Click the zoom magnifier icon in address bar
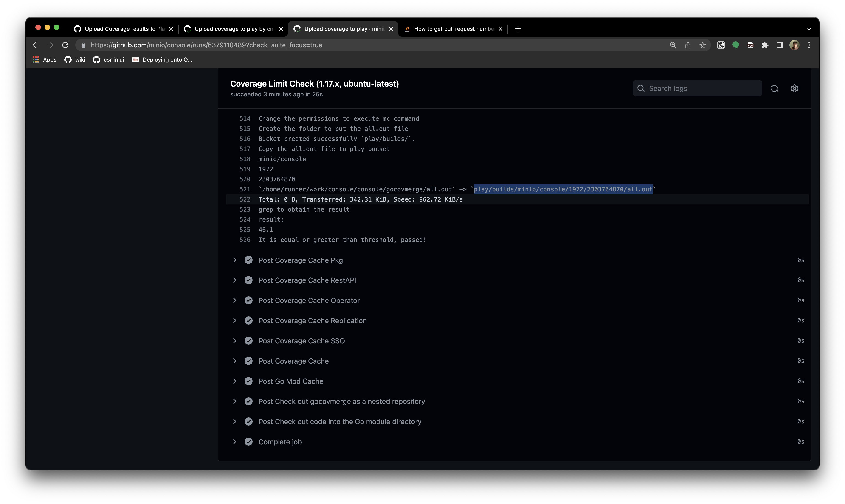Viewport: 845px width, 504px height. (673, 45)
